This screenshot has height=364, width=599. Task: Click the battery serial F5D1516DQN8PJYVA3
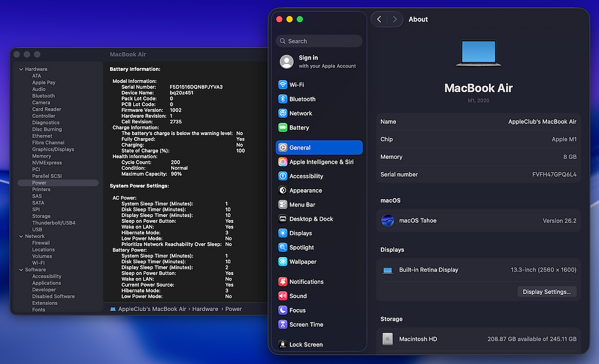tap(196, 87)
